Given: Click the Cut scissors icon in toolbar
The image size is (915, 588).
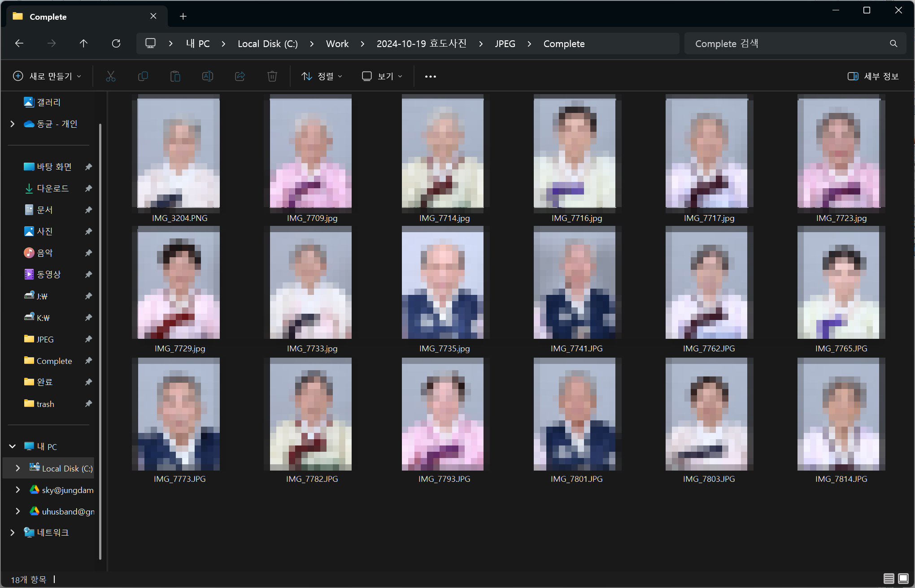Looking at the screenshot, I should pyautogui.click(x=110, y=76).
